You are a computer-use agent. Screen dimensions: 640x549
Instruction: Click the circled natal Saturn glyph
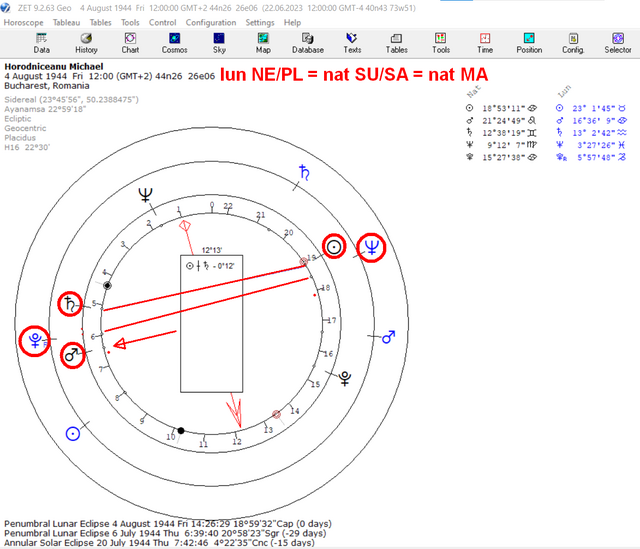tap(70, 304)
